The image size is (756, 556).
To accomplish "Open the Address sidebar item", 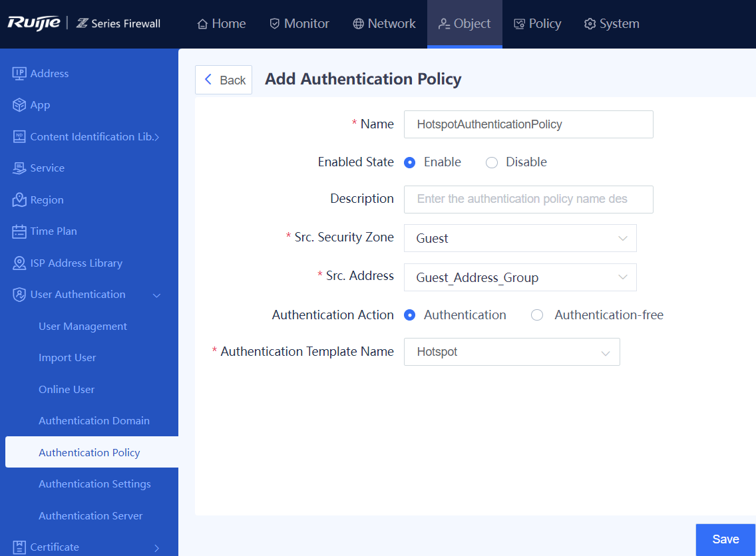I will point(49,73).
